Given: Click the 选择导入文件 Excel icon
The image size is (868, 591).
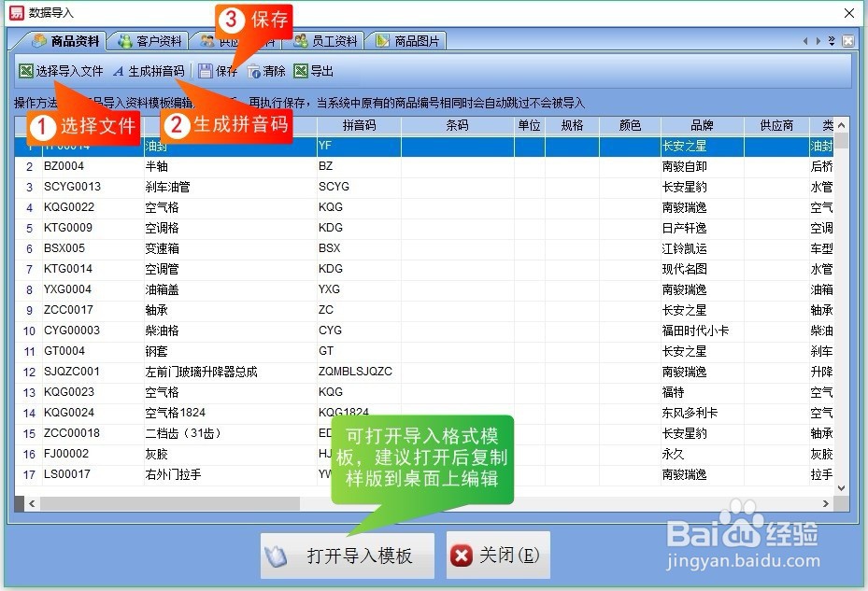Looking at the screenshot, I should pyautogui.click(x=26, y=71).
